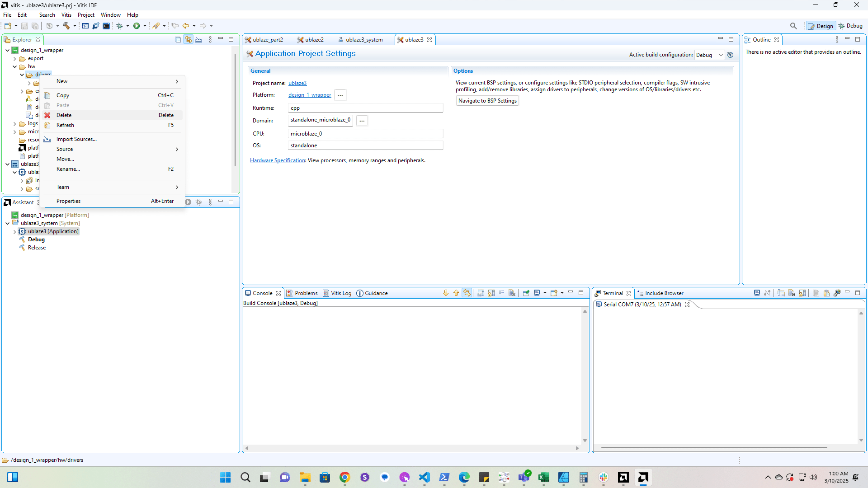The image size is (868, 488).
Task: Click the search magnifier in the toolbar
Action: coord(793,26)
